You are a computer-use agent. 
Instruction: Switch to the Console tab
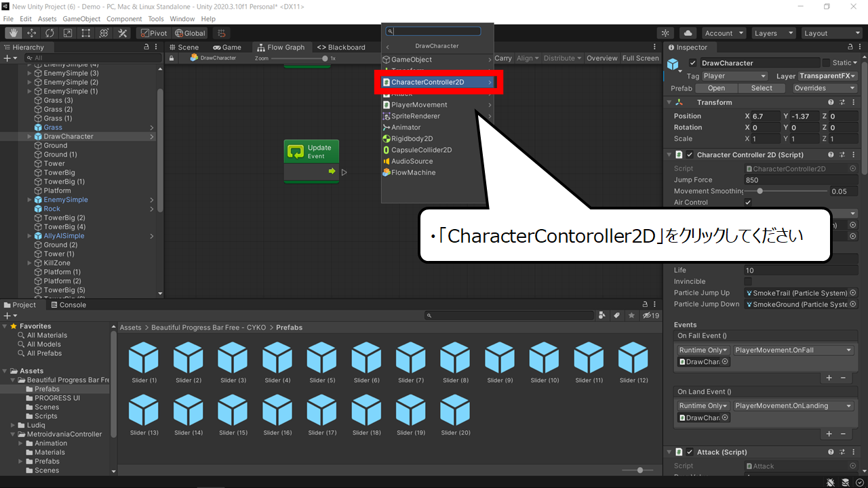[67, 305]
